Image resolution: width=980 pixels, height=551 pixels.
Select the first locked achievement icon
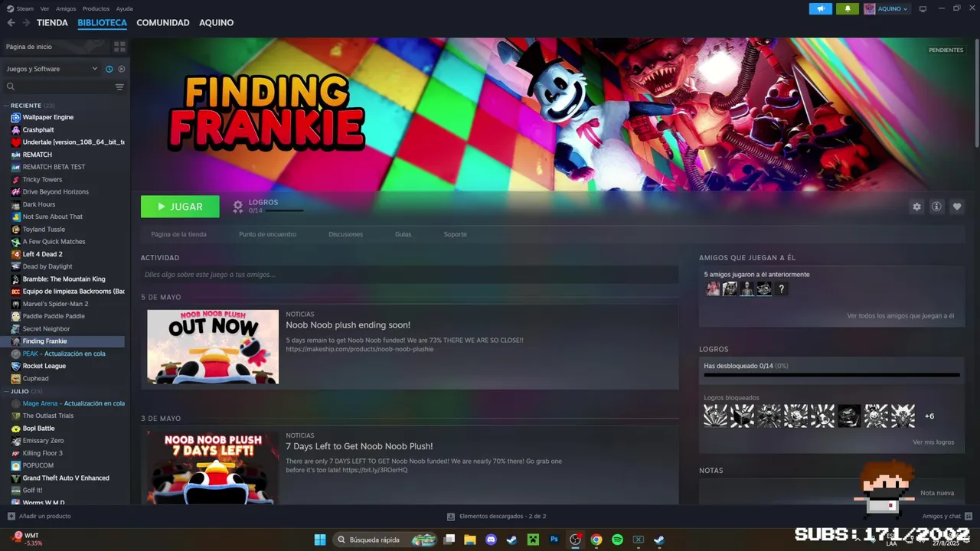click(x=716, y=416)
